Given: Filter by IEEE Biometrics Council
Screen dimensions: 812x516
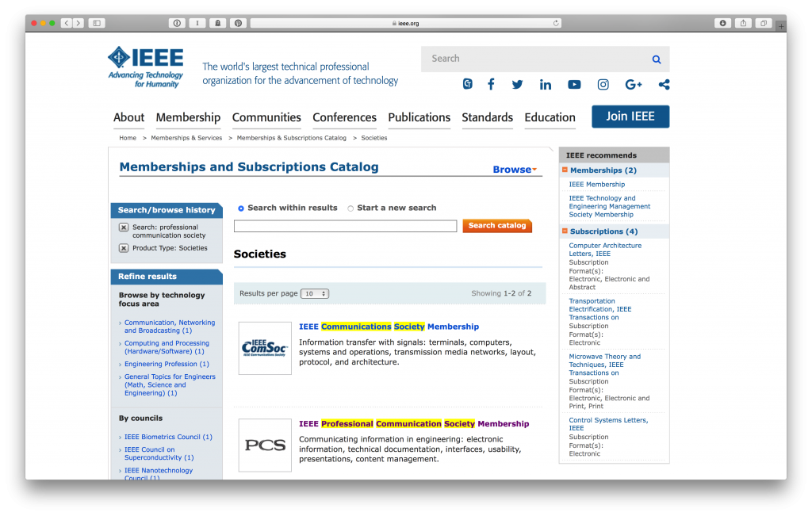Looking at the screenshot, I should pyautogui.click(x=168, y=438).
